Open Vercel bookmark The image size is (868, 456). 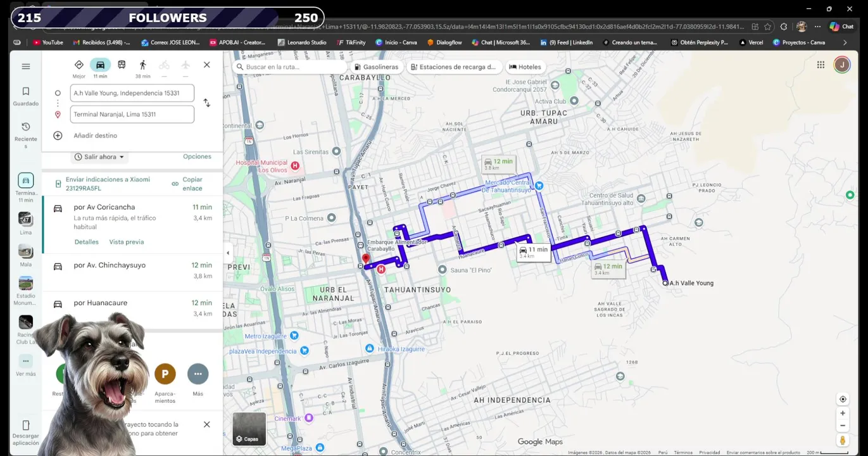point(751,42)
